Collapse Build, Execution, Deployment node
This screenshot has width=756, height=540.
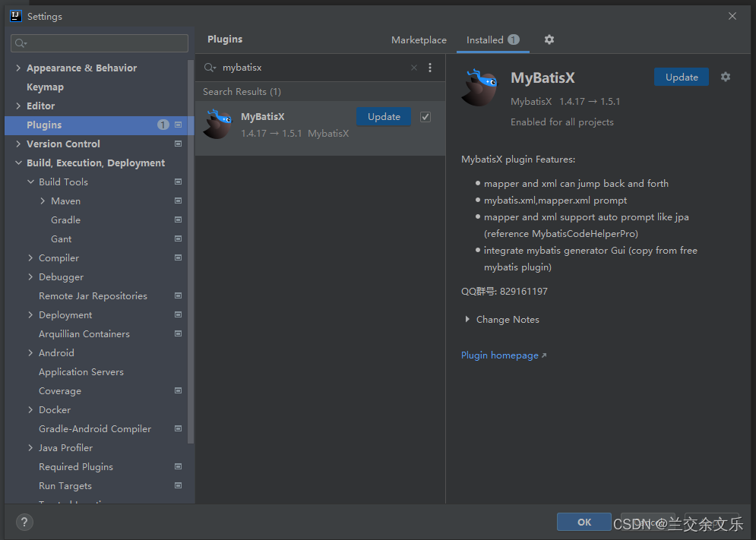(x=18, y=163)
